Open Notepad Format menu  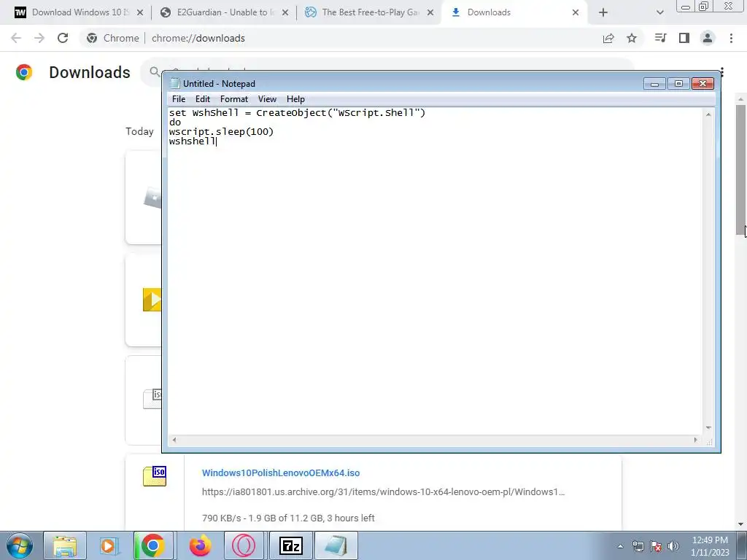[234, 99]
